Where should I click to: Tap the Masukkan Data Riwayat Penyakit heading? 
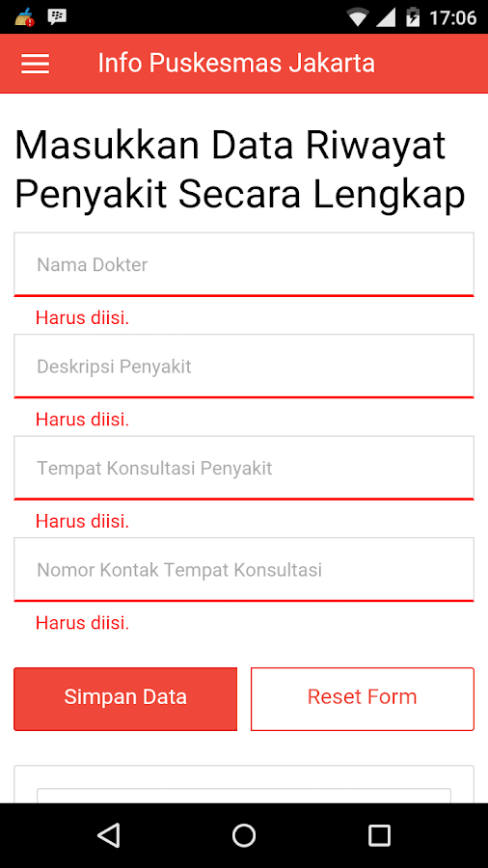point(239,170)
